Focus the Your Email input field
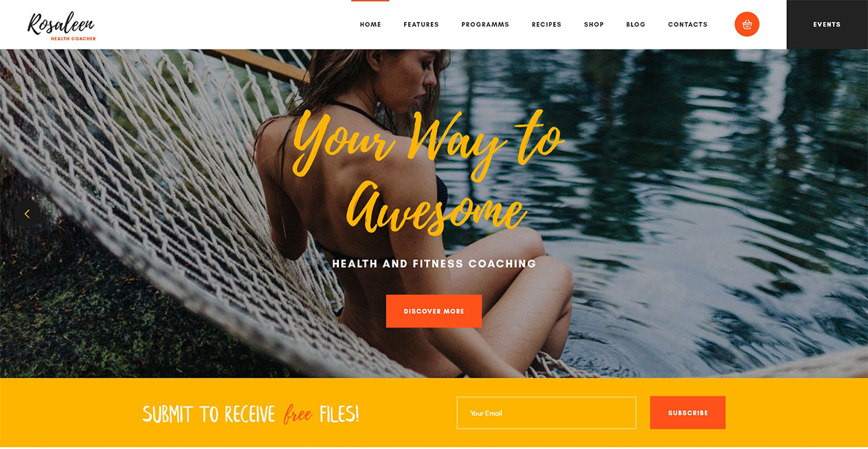868x449 pixels. point(546,413)
